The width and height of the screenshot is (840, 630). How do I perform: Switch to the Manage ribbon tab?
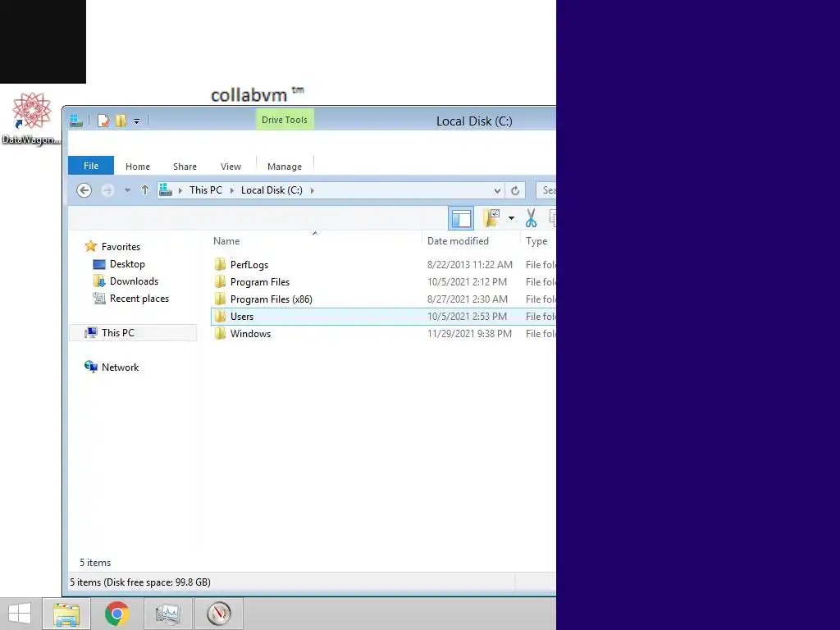click(x=285, y=167)
